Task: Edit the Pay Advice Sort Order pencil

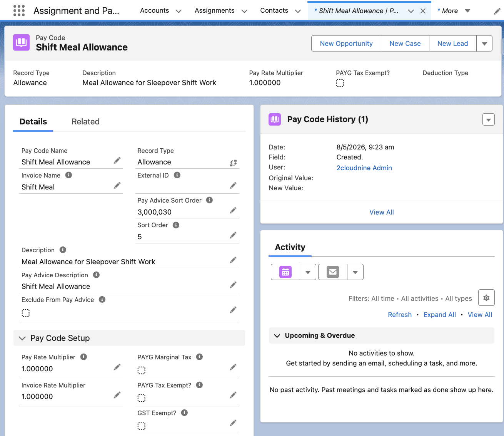Action: [x=233, y=210]
